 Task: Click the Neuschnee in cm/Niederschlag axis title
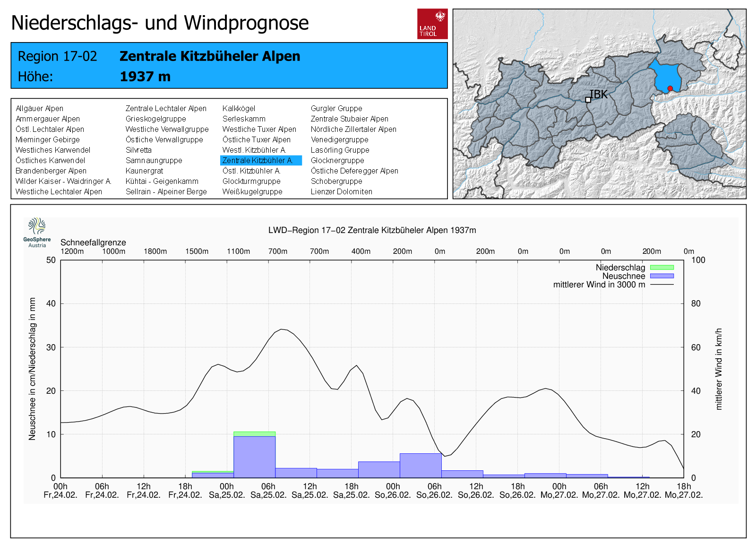pyautogui.click(x=32, y=369)
